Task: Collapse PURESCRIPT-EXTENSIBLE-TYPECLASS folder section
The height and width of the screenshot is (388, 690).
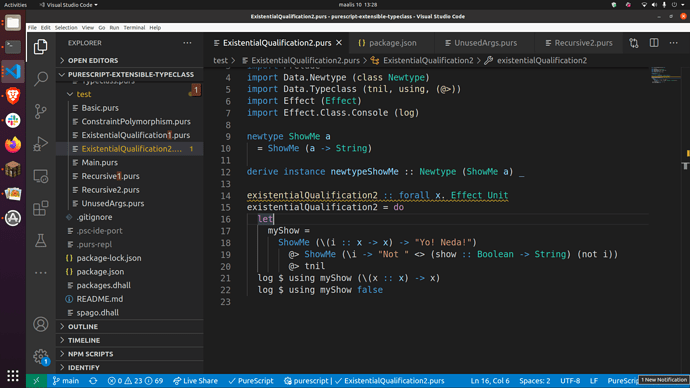Action: tap(130, 75)
